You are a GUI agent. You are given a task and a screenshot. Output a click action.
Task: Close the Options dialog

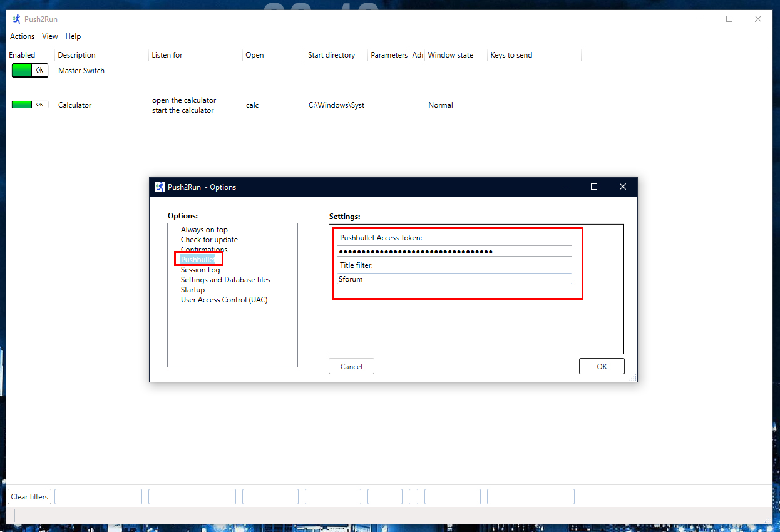tap(623, 187)
